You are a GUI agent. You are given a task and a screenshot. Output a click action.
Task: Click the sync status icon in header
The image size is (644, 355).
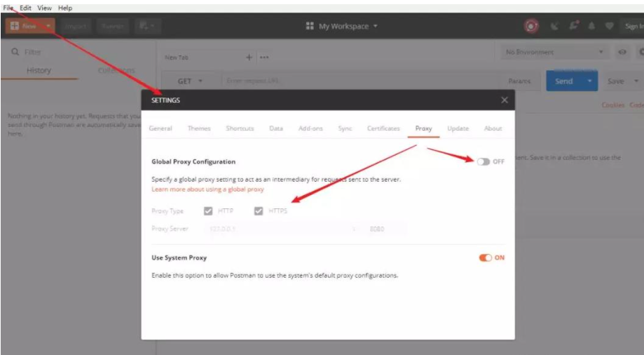pyautogui.click(x=531, y=26)
